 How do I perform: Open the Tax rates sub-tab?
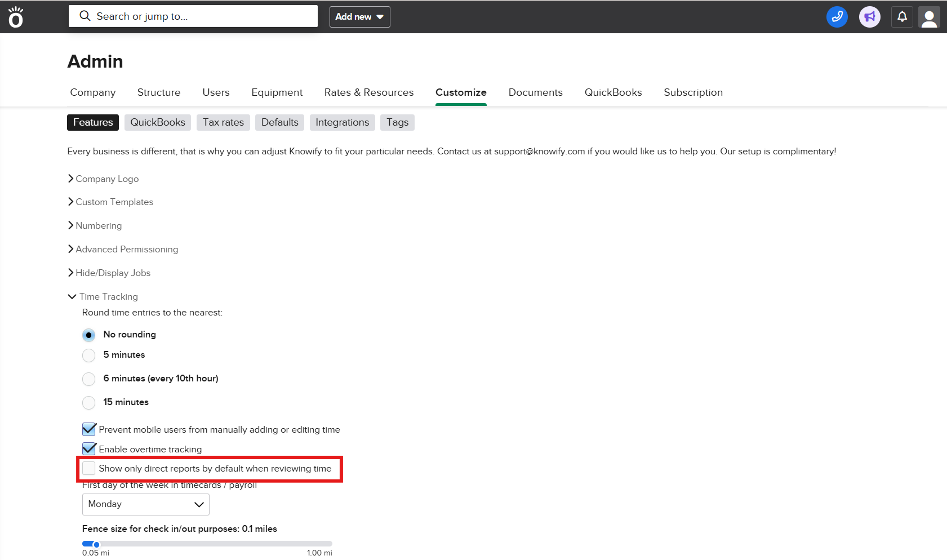pos(223,122)
